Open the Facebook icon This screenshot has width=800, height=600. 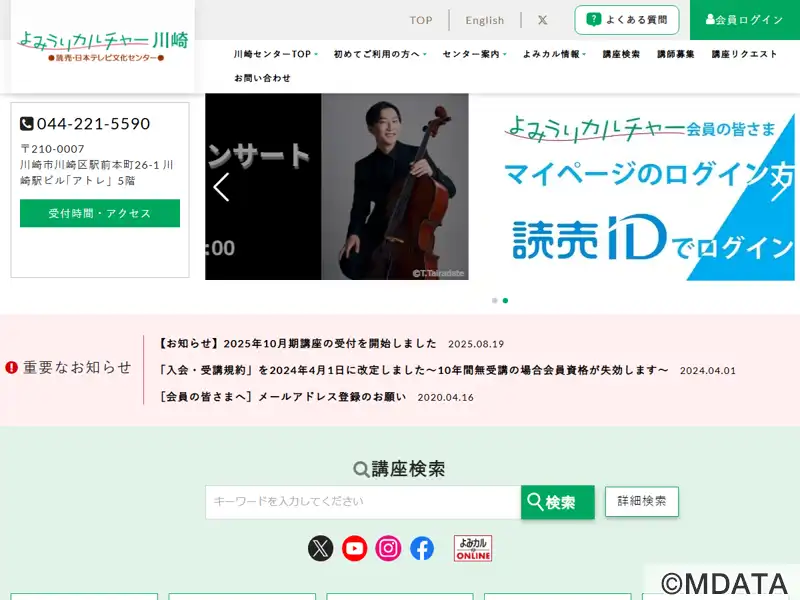click(x=422, y=548)
